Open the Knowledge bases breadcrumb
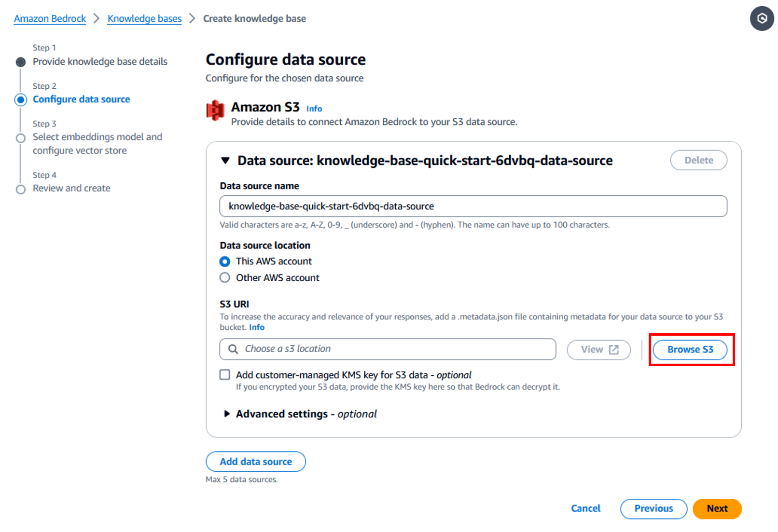 144,18
